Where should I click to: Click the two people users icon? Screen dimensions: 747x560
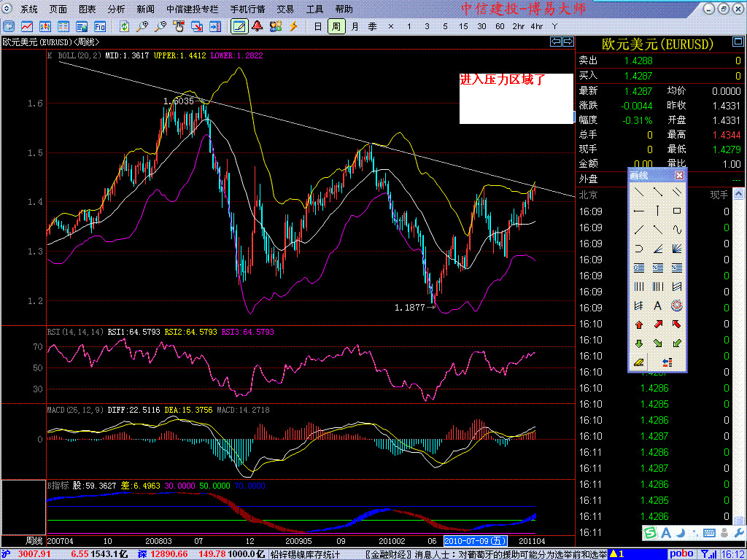tap(275, 26)
